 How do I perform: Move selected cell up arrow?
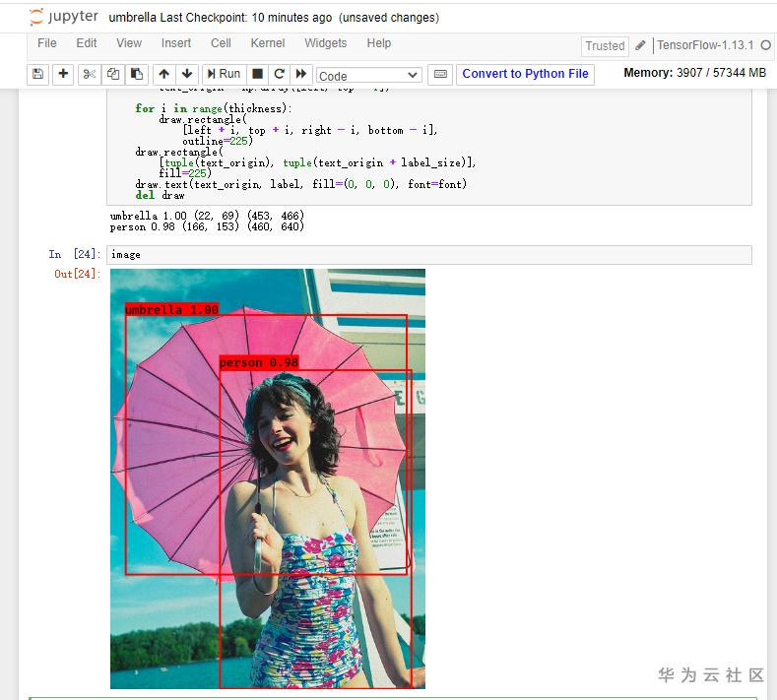click(164, 74)
